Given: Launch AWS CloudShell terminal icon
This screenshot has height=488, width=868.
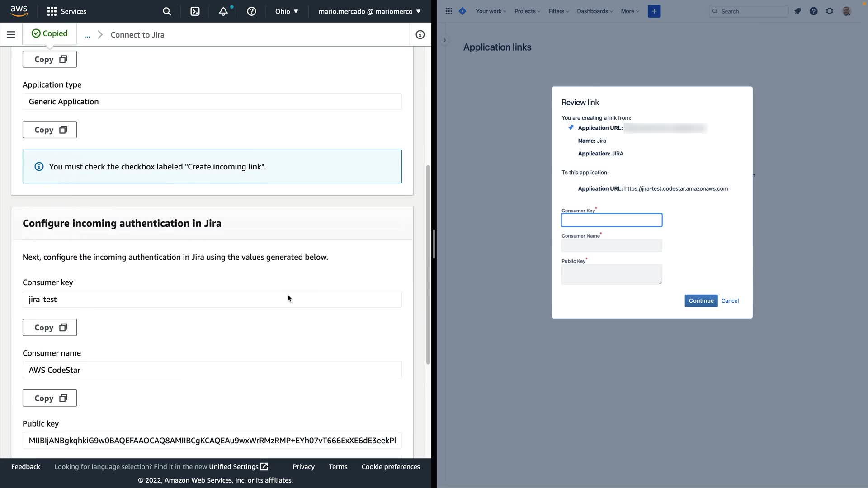Looking at the screenshot, I should tap(195, 11).
